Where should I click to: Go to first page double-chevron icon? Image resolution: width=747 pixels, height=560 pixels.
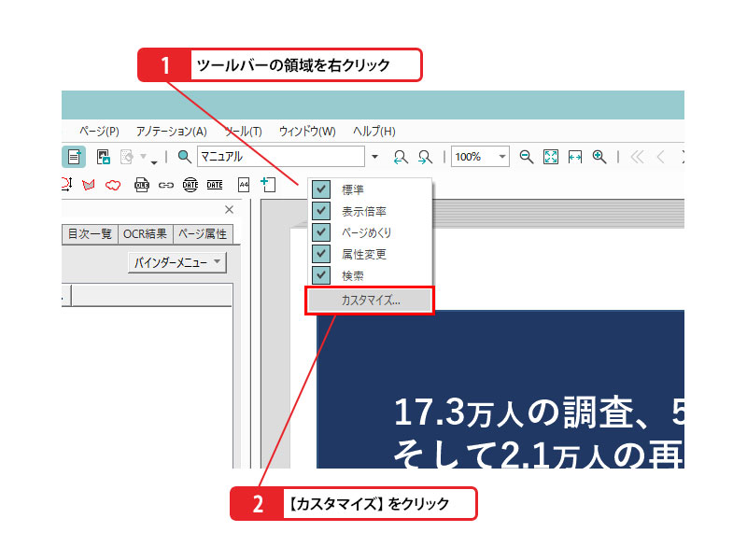[x=637, y=157]
